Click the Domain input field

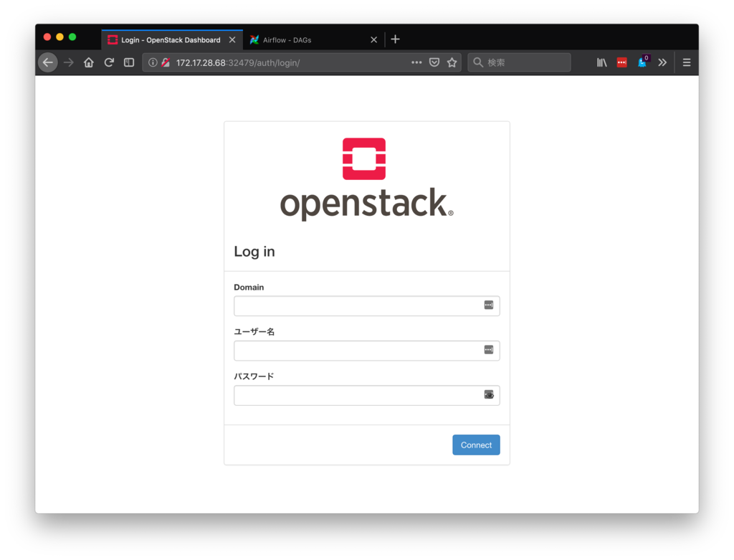coord(366,305)
